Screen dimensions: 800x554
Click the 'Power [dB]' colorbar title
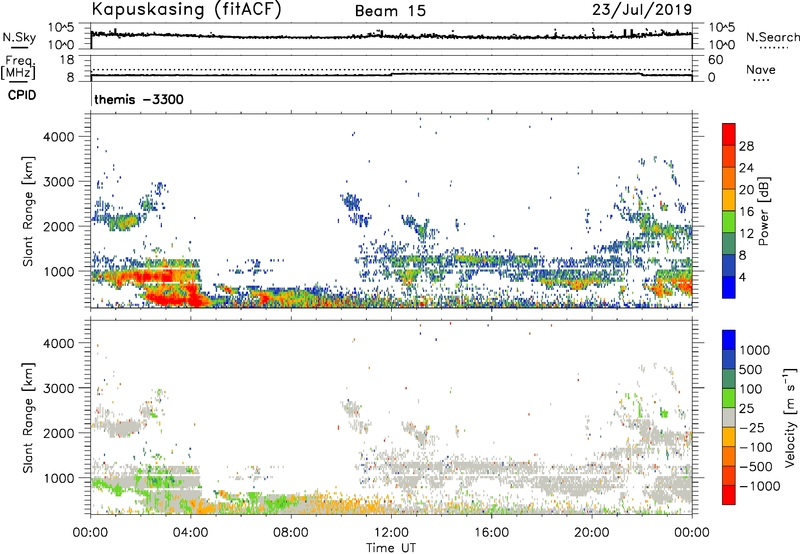point(763,211)
